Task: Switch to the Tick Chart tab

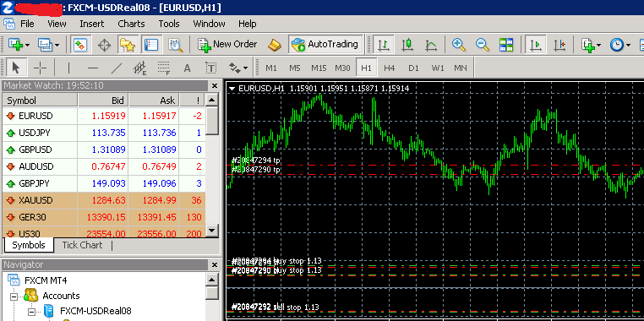Action: tap(82, 245)
